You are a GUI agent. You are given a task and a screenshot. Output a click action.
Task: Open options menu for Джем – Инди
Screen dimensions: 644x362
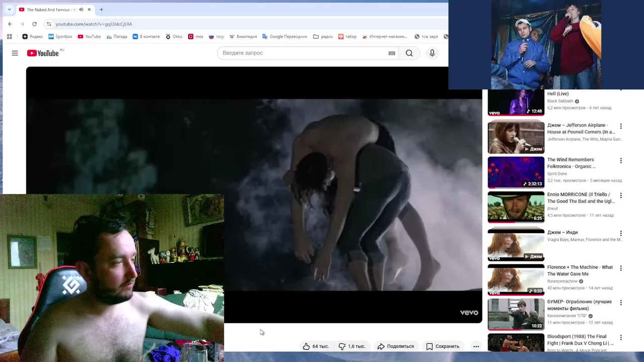pyautogui.click(x=621, y=233)
